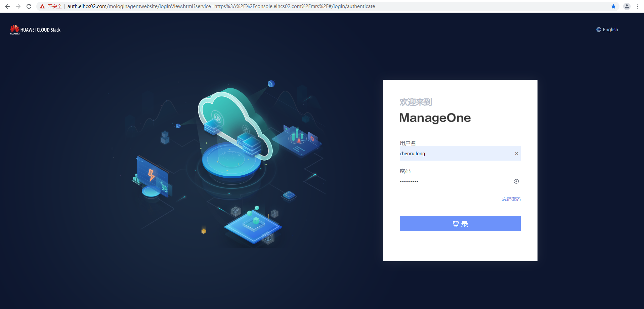This screenshot has height=309, width=644.
Task: Clear the username with X icon
Action: (517, 153)
